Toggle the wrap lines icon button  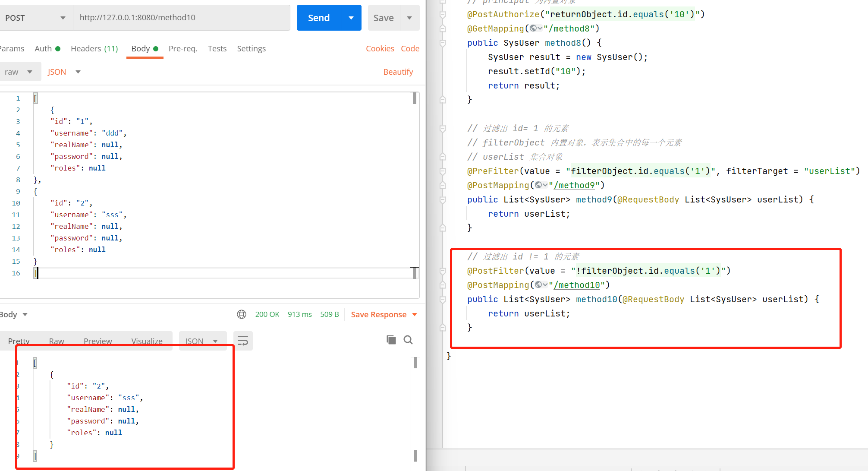tap(243, 341)
